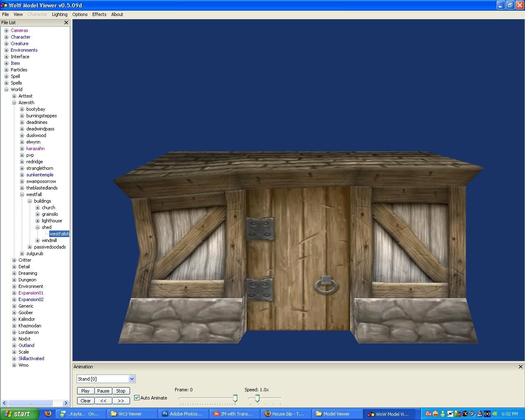Image resolution: width=525 pixels, height=420 pixels.
Task: Expand the church tree node
Action: tap(38, 208)
